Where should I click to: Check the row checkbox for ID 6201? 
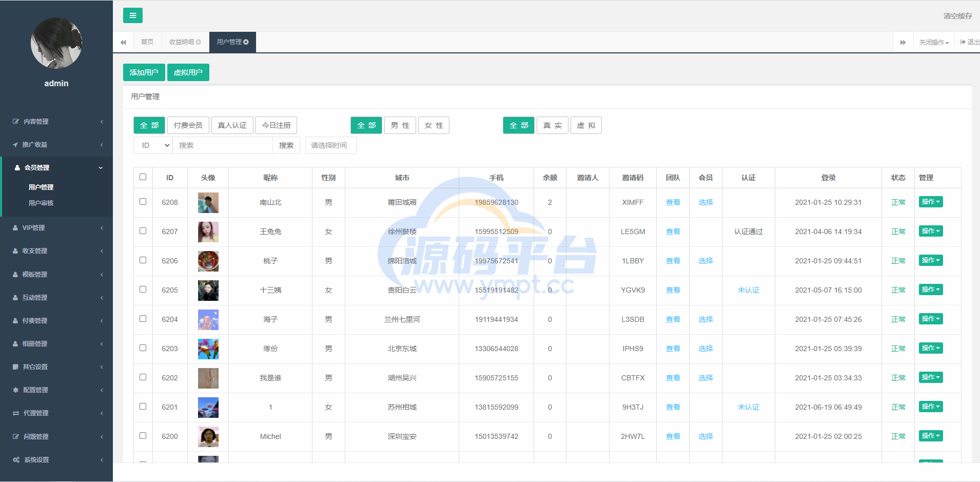143,407
